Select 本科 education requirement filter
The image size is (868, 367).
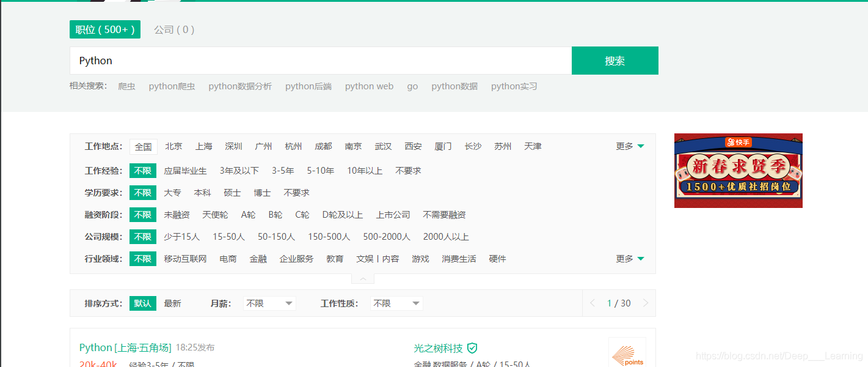coord(202,193)
